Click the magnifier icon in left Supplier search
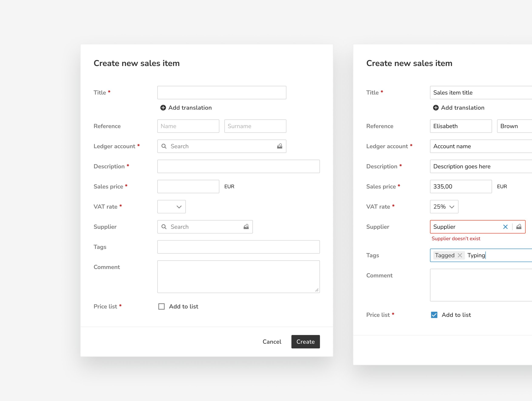 tap(164, 227)
